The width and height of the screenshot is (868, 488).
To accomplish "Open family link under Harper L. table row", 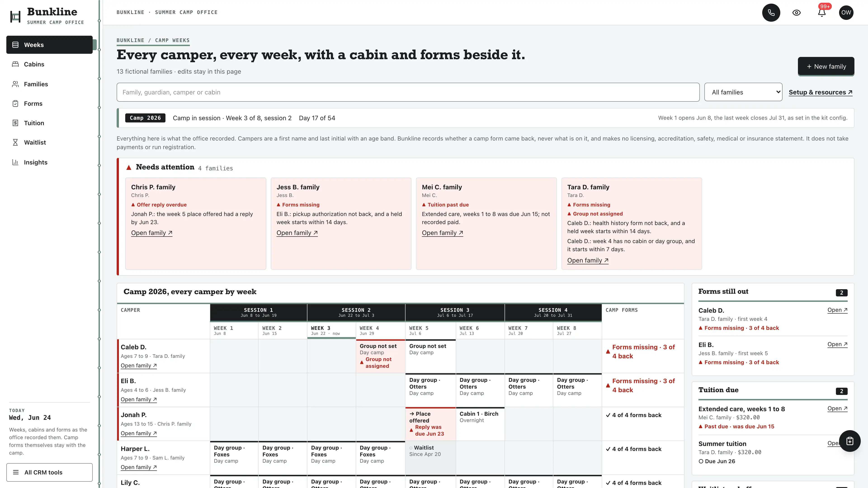I will click(139, 467).
